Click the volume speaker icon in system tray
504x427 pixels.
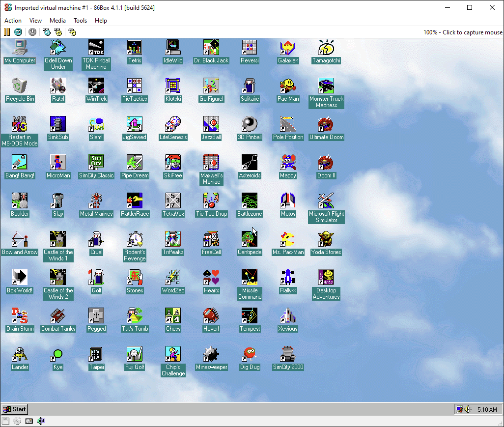click(468, 409)
